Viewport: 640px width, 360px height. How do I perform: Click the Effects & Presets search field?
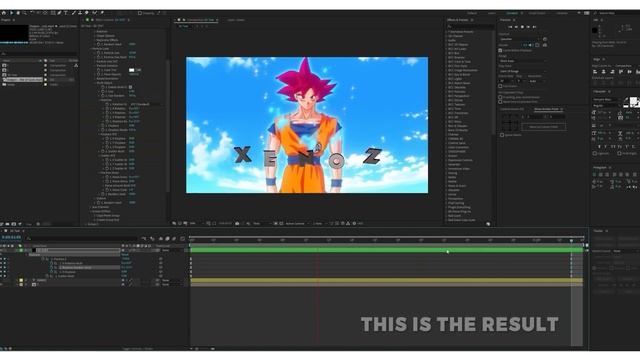click(469, 27)
